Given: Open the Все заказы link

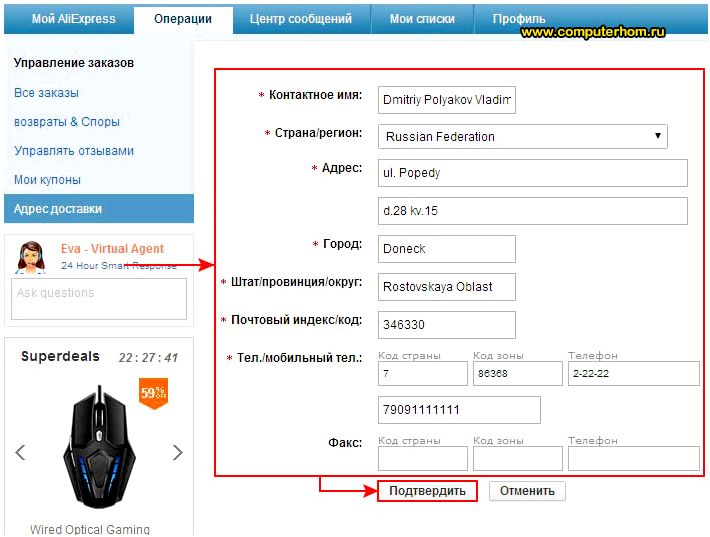Looking at the screenshot, I should click(46, 93).
